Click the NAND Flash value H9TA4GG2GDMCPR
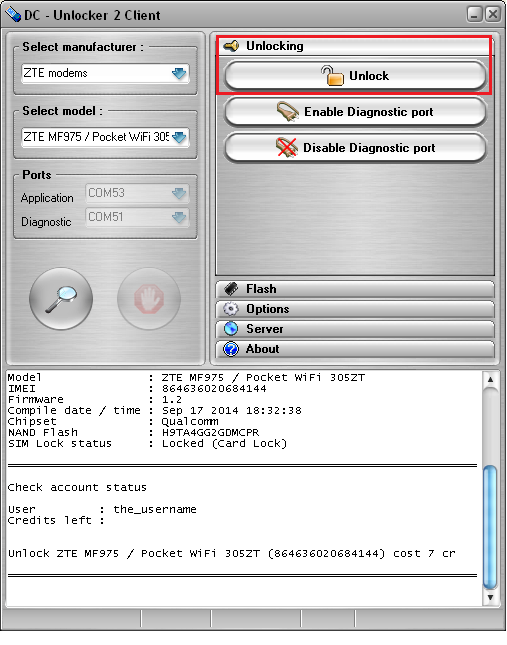Image resolution: width=507 pixels, height=645 pixels. point(210,433)
